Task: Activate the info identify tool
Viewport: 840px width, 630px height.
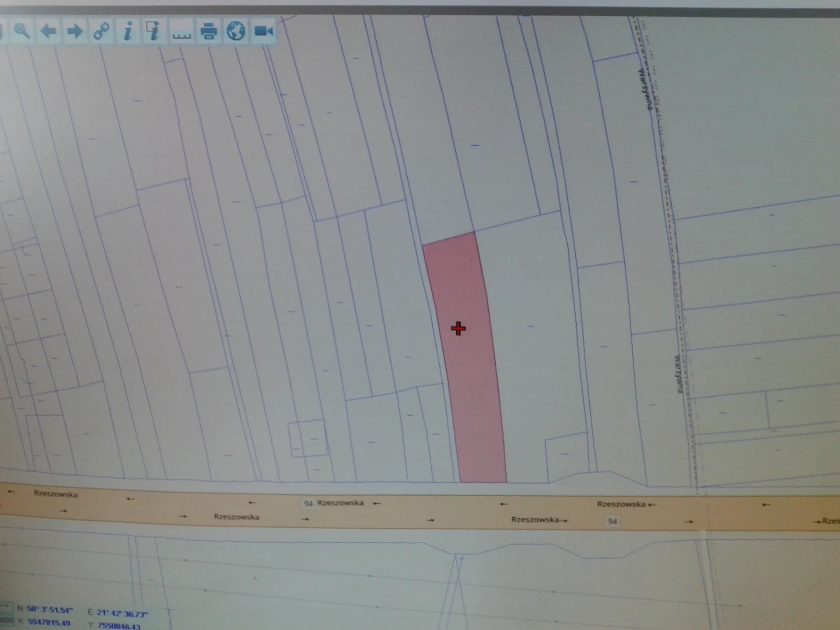Action: pyautogui.click(x=128, y=31)
